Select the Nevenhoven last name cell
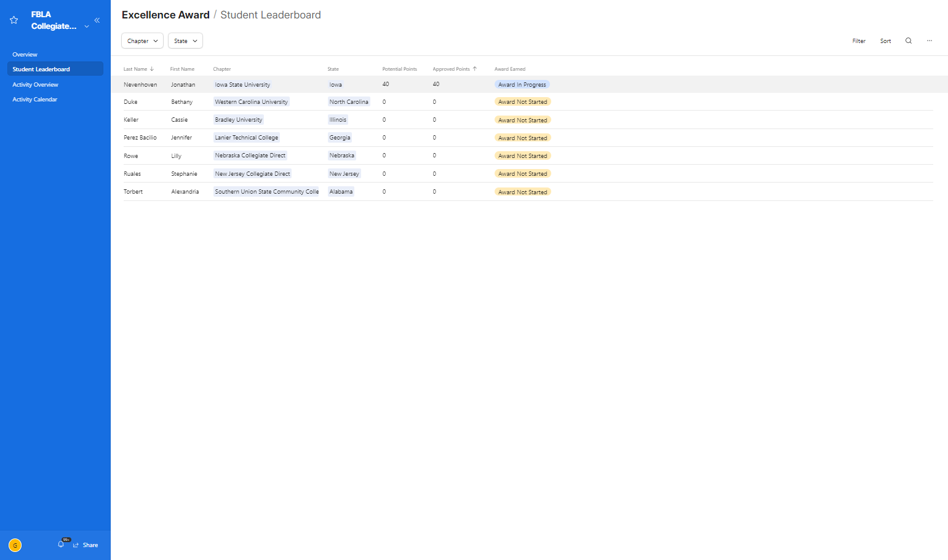Viewport: 948px width, 560px height. [x=140, y=85]
